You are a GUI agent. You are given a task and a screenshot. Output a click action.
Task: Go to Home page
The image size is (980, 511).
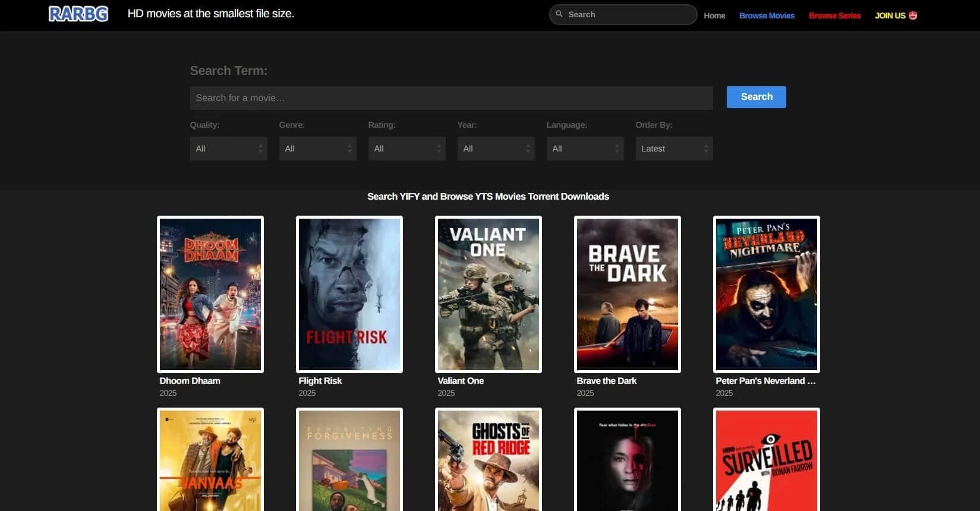pyautogui.click(x=714, y=15)
